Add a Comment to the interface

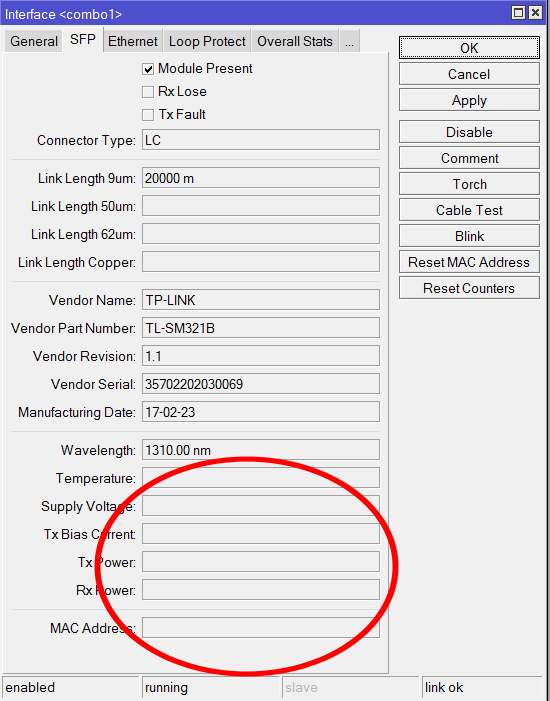tap(469, 158)
